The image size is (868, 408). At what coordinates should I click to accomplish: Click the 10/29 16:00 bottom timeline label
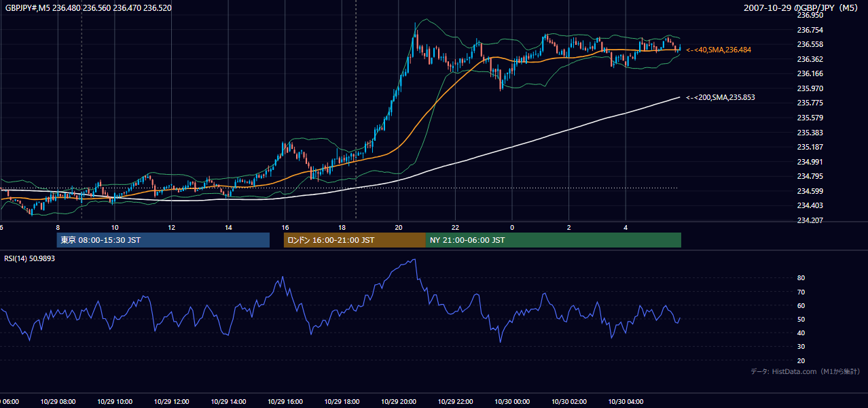click(285, 402)
